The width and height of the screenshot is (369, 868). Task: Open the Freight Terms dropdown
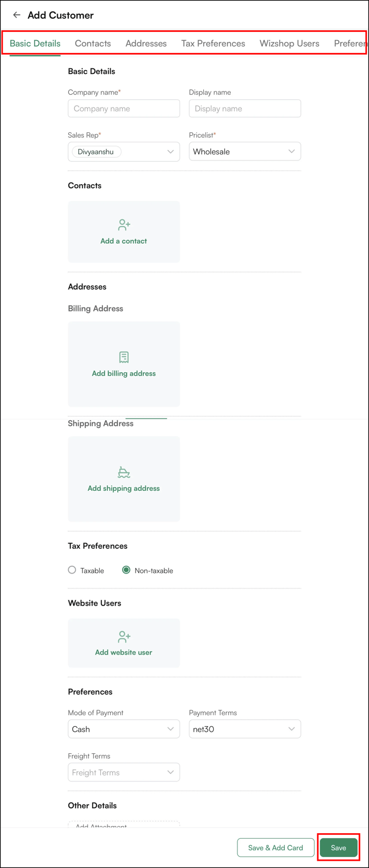[x=170, y=773]
